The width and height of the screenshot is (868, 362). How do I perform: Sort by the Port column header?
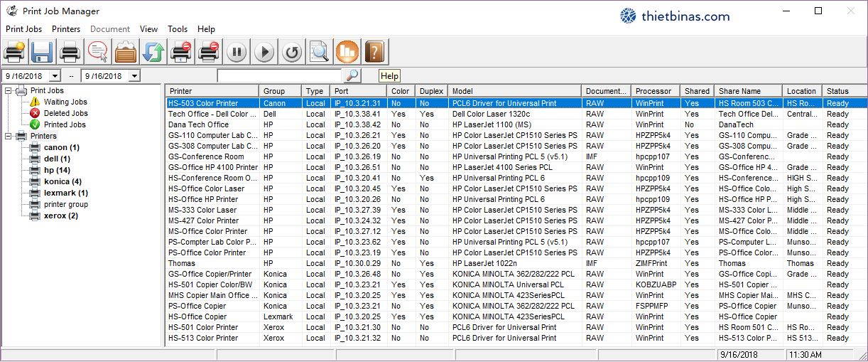359,91
